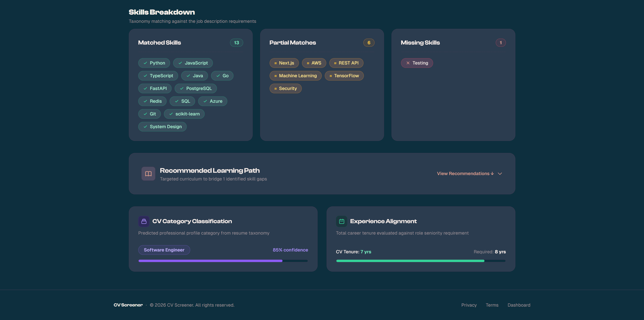Click the green calendar Experience Alignment icon

point(342,221)
